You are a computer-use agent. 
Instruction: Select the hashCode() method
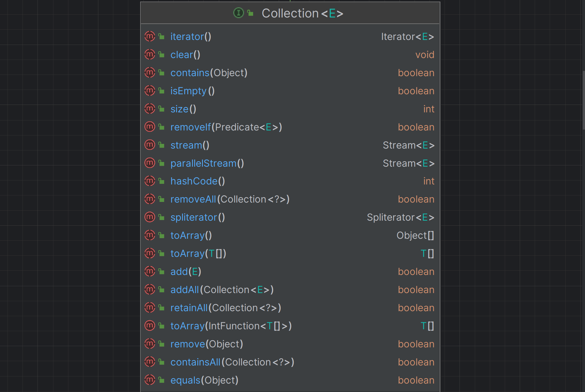pyautogui.click(x=198, y=181)
